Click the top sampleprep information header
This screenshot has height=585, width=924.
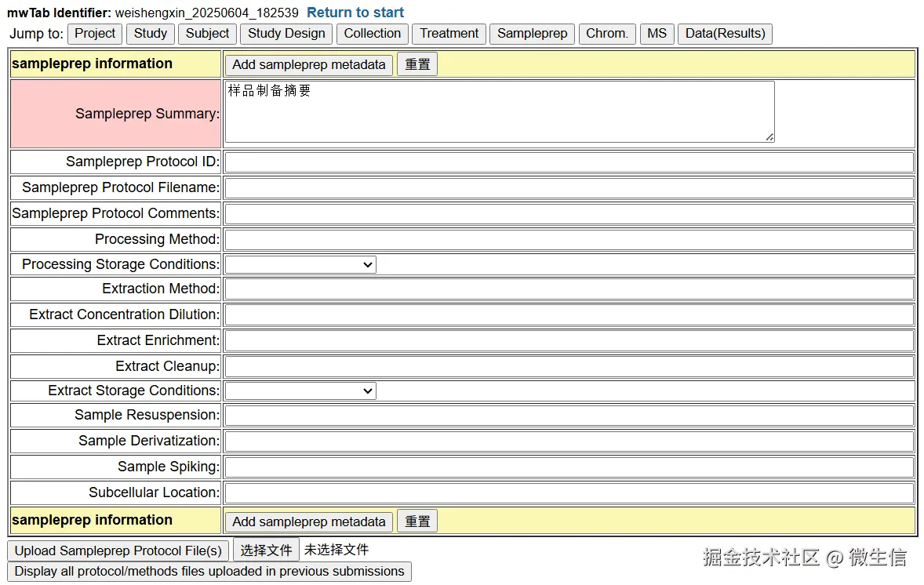click(92, 64)
